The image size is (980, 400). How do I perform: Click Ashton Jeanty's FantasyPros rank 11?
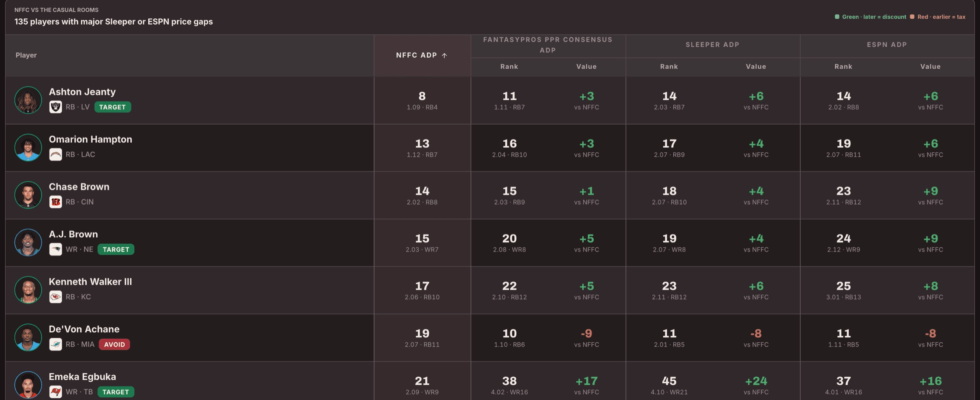(x=509, y=96)
